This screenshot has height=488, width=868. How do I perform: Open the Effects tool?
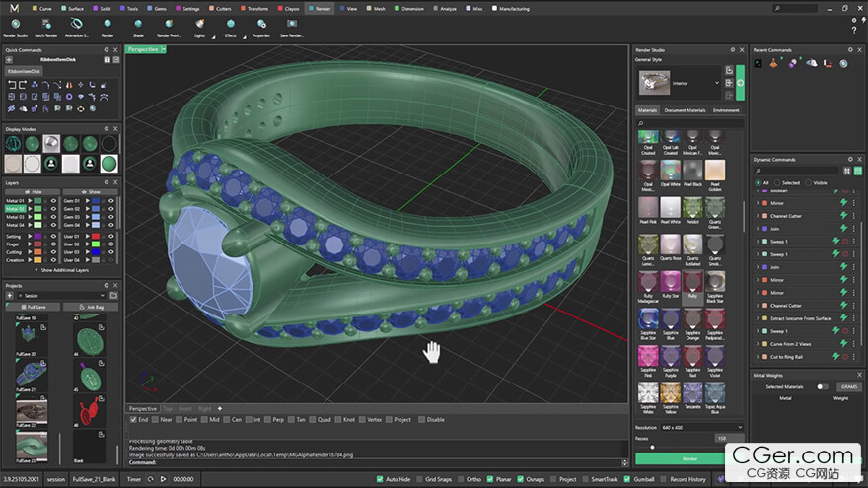click(x=230, y=28)
